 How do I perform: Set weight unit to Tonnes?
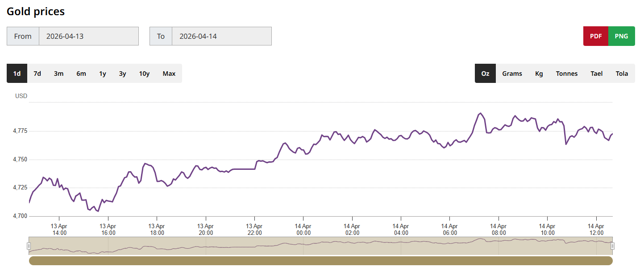tap(567, 74)
